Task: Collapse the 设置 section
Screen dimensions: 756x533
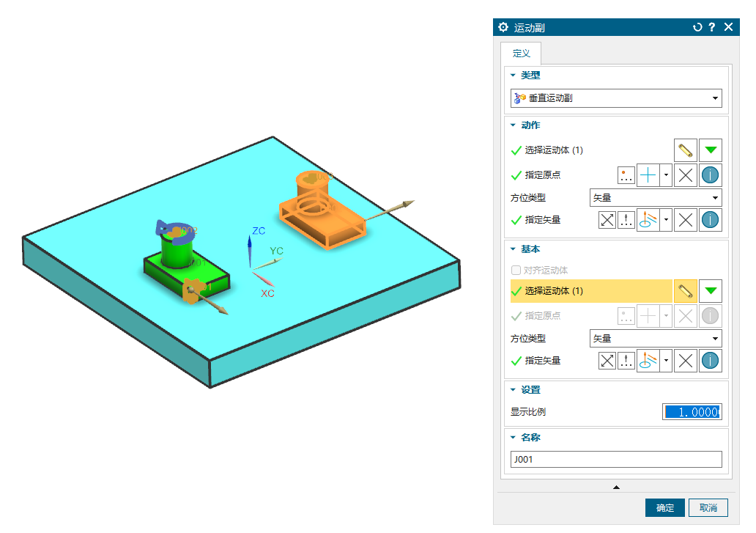Action: pyautogui.click(x=514, y=390)
